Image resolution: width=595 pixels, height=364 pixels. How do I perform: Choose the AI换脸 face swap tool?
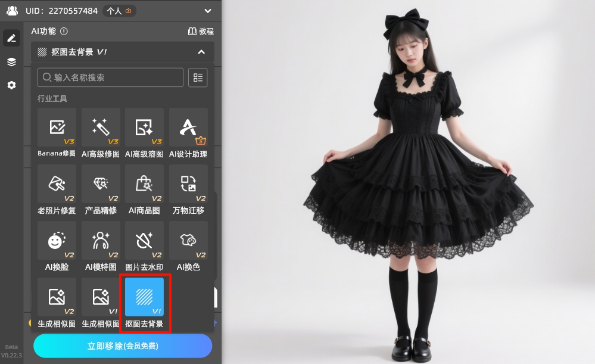point(57,241)
